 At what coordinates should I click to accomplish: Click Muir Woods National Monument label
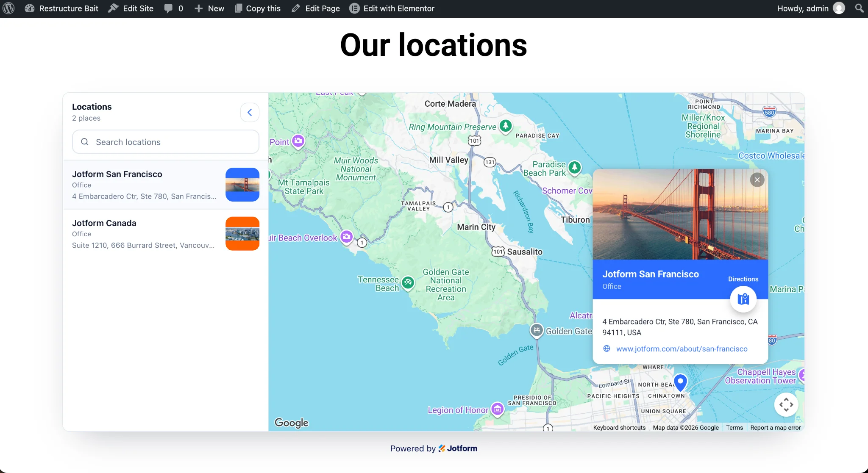(356, 169)
